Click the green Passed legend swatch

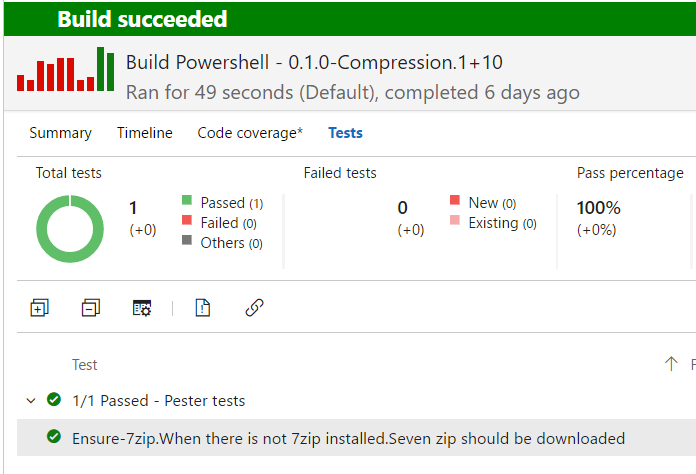(x=187, y=200)
